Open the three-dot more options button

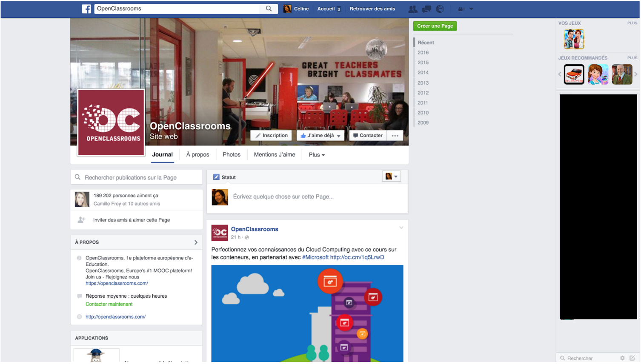[395, 136]
